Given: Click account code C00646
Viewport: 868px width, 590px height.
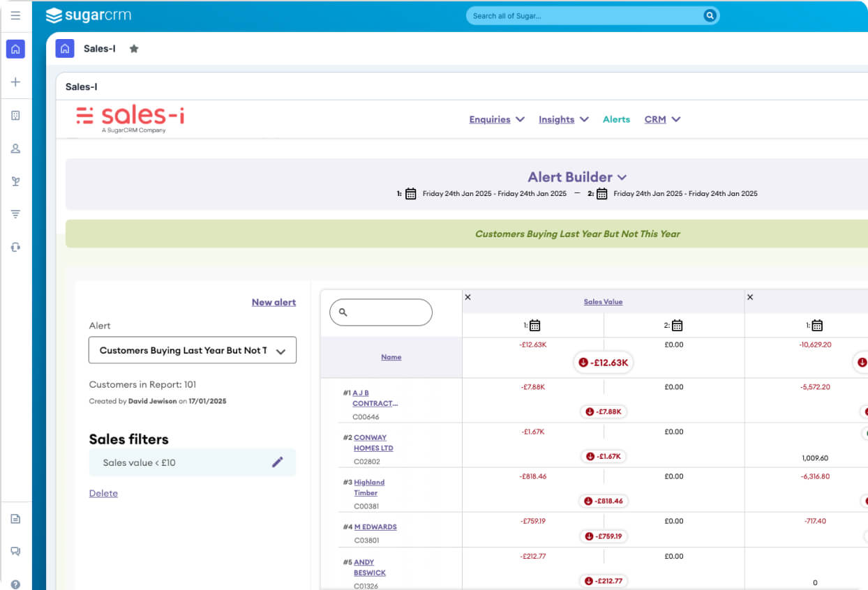Looking at the screenshot, I should point(366,417).
